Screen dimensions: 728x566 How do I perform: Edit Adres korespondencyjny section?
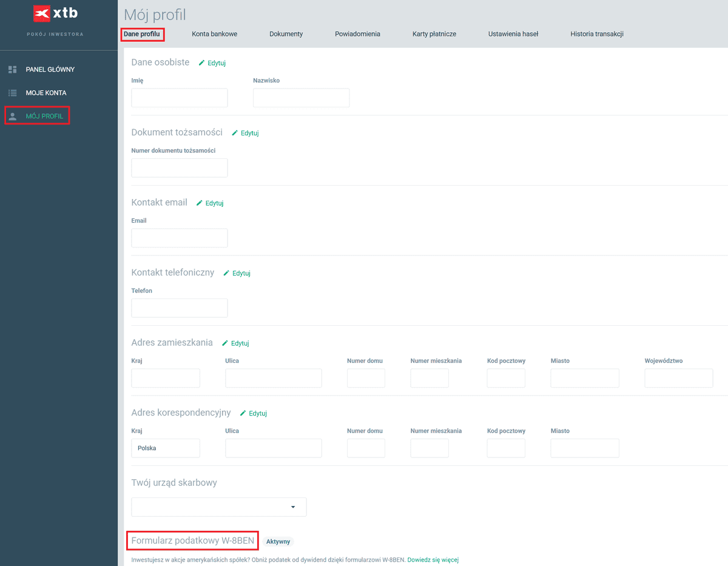coord(253,413)
